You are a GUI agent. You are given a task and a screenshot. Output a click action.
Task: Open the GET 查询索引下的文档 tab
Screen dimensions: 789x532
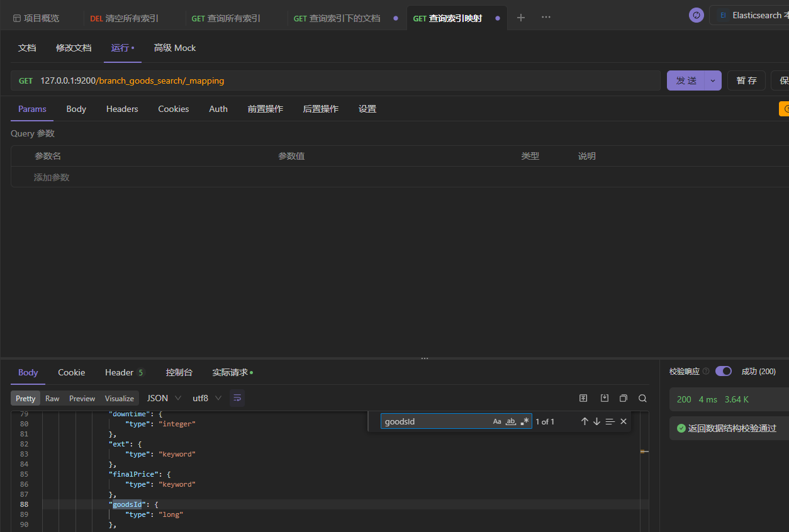click(x=337, y=18)
